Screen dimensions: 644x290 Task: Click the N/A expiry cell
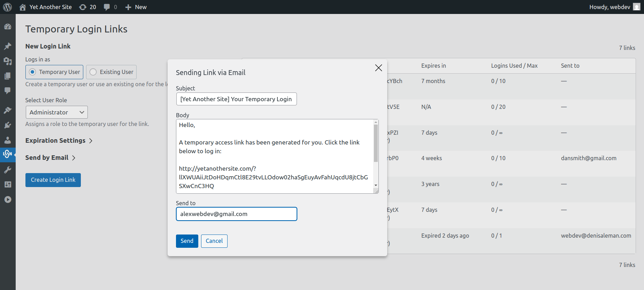pos(426,107)
